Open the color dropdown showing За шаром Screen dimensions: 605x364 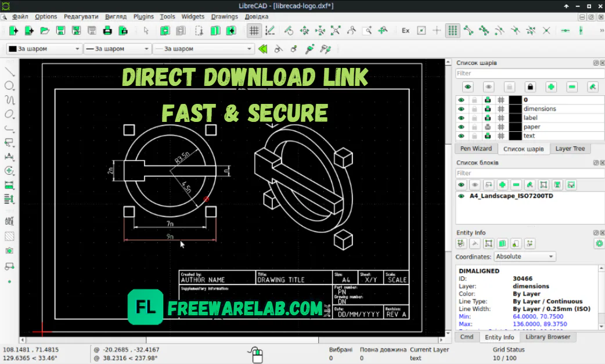pos(44,49)
